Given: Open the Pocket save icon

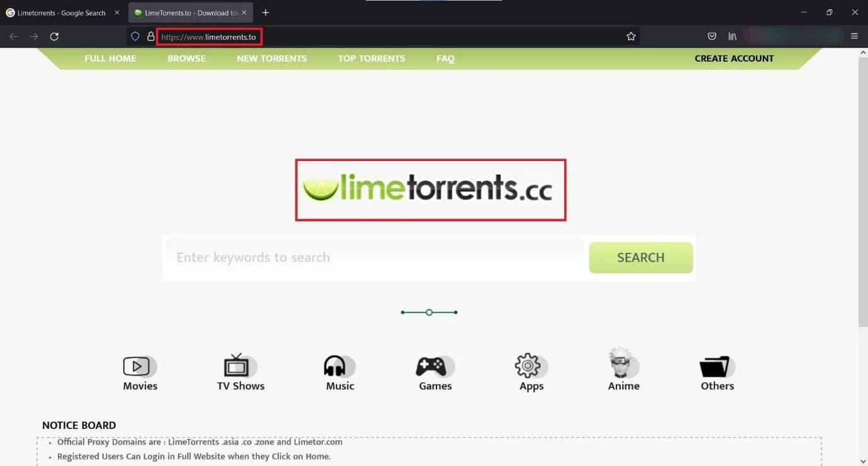Looking at the screenshot, I should (x=712, y=36).
